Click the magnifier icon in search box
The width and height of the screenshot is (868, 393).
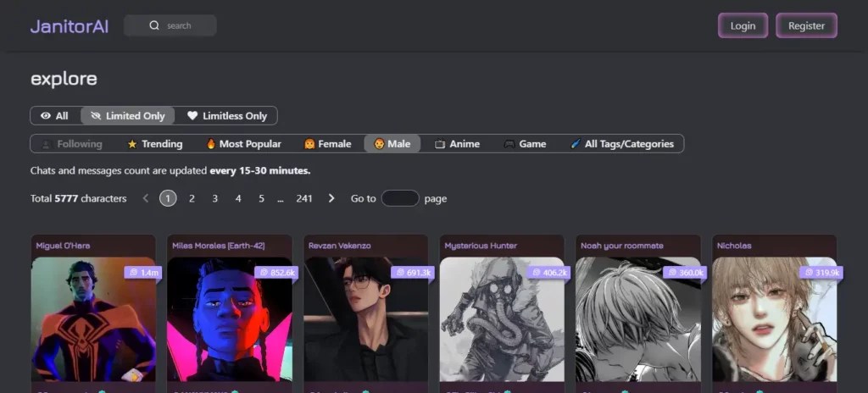tap(154, 25)
